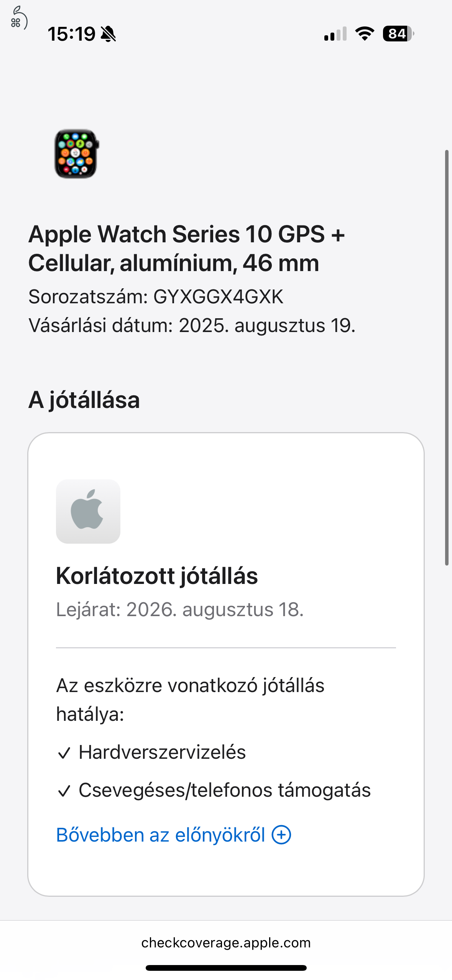
Task: Tap the home indicator bar
Action: pos(226,968)
